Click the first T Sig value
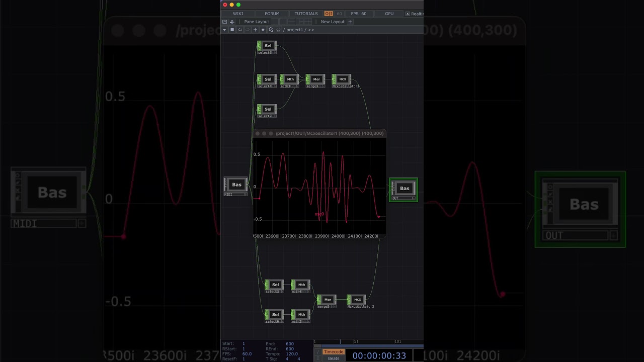Screen dimensions: 644x362 click(287, 359)
